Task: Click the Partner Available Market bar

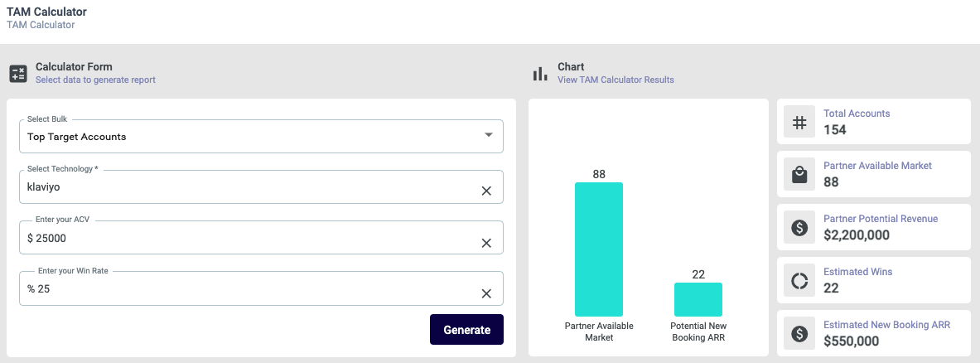Action: pyautogui.click(x=598, y=249)
